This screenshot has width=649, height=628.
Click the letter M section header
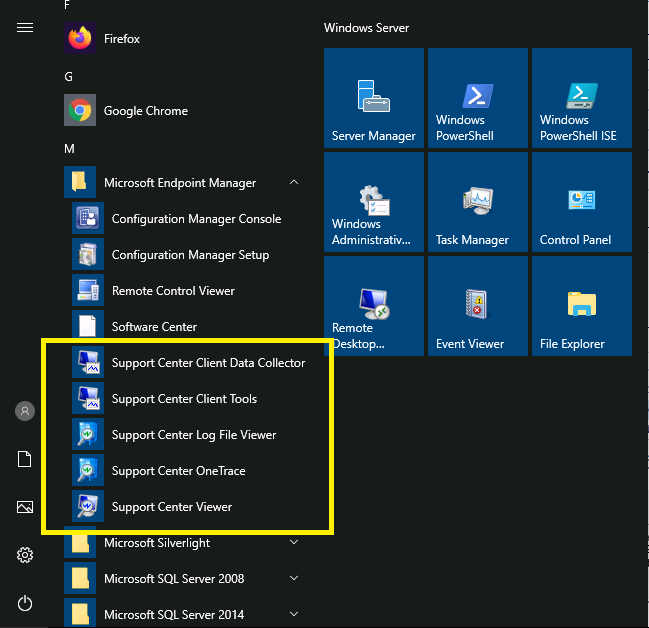(69, 149)
